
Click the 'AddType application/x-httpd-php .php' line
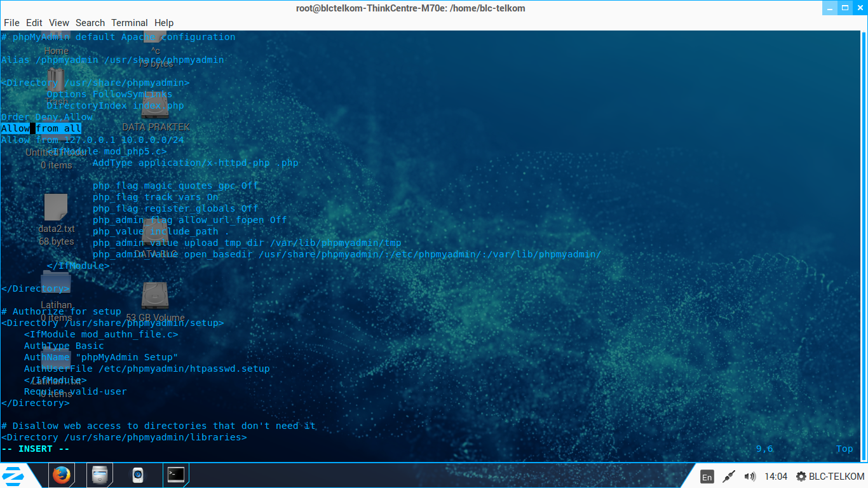click(196, 163)
